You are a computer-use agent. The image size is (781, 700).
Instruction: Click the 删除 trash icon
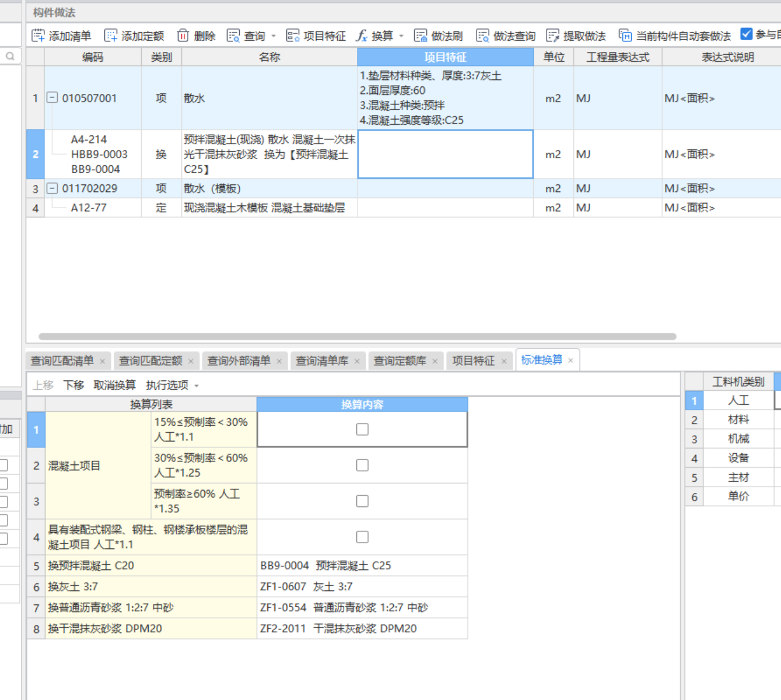183,36
